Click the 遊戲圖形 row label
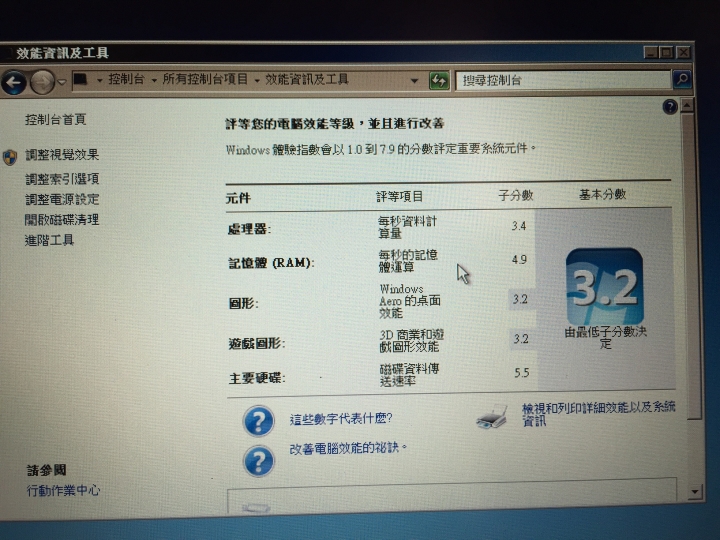 [257, 343]
